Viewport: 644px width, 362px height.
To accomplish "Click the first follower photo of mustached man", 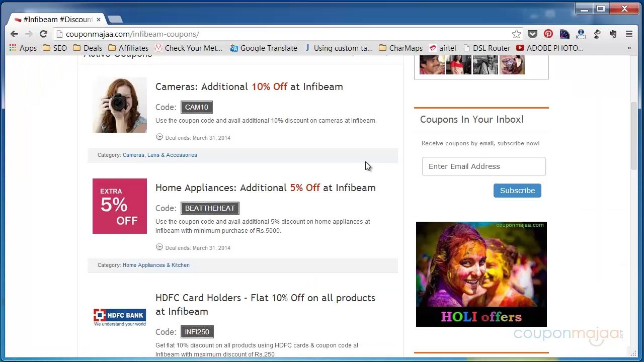I will tap(432, 65).
